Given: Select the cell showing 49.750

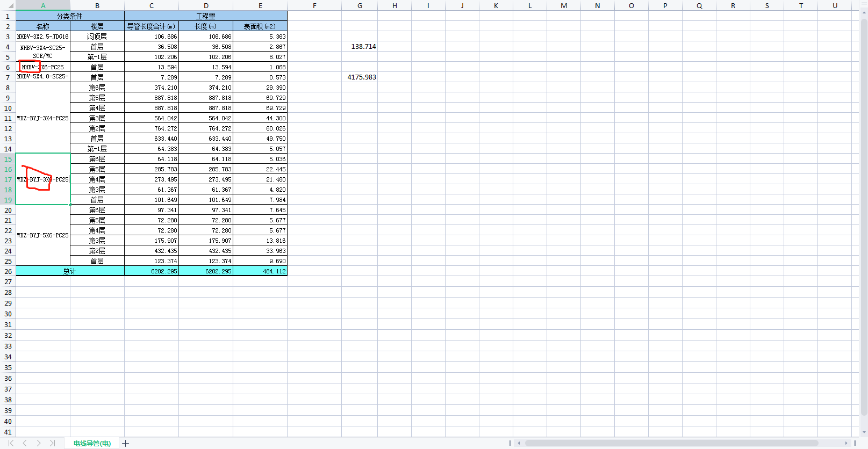Looking at the screenshot, I should [x=260, y=139].
